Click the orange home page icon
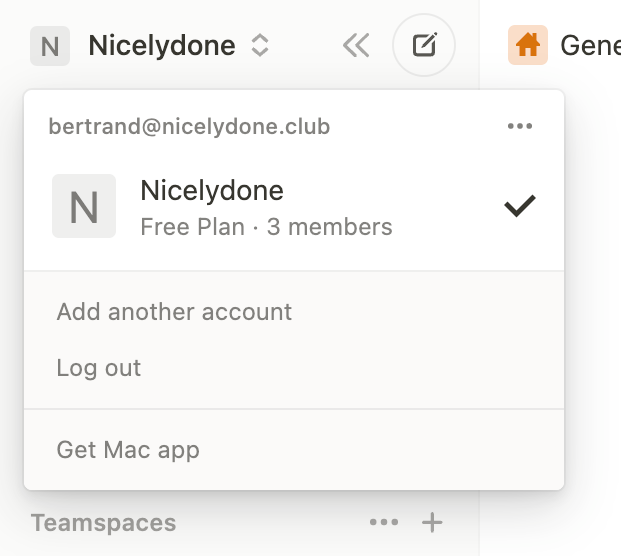Image resolution: width=621 pixels, height=556 pixels. pyautogui.click(x=528, y=45)
